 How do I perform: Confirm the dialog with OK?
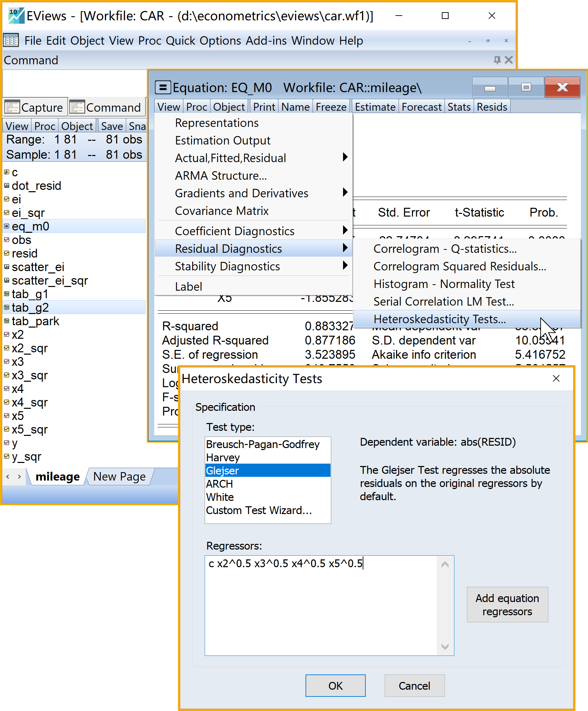335,686
